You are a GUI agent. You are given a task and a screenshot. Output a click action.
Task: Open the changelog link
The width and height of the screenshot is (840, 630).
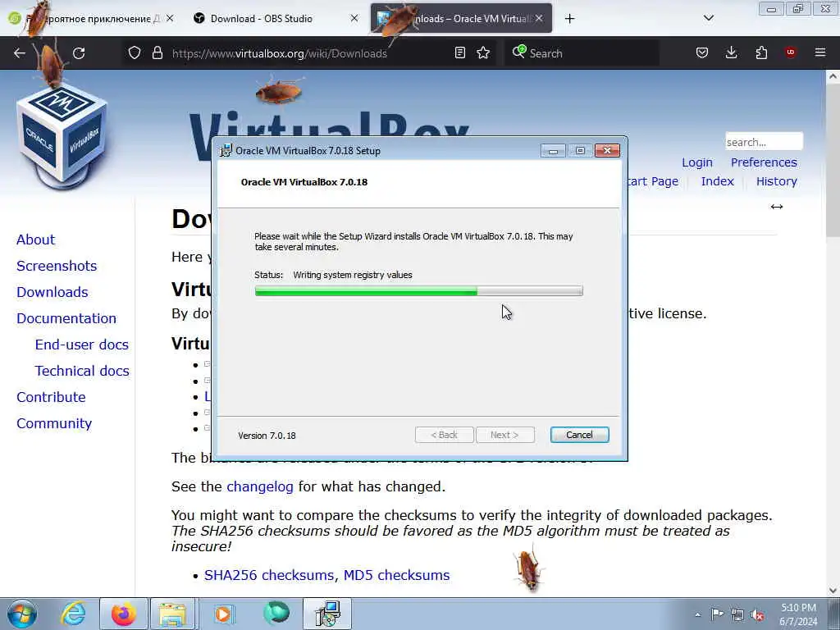(260, 486)
